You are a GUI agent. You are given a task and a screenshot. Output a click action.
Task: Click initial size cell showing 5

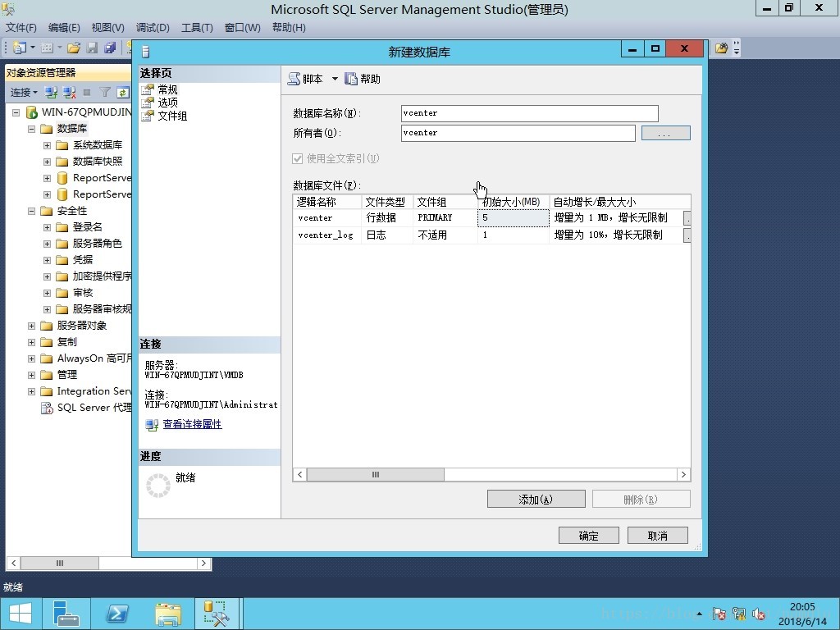(514, 218)
